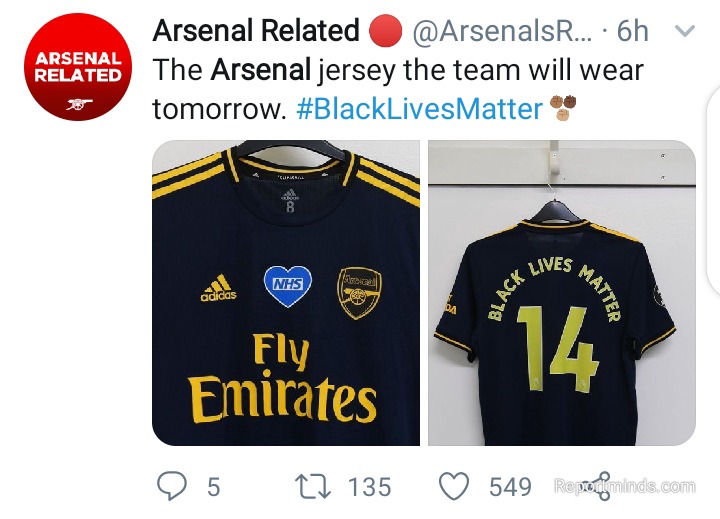This screenshot has width=720, height=519.
Task: Click the 135 retweet count
Action: click(x=369, y=487)
